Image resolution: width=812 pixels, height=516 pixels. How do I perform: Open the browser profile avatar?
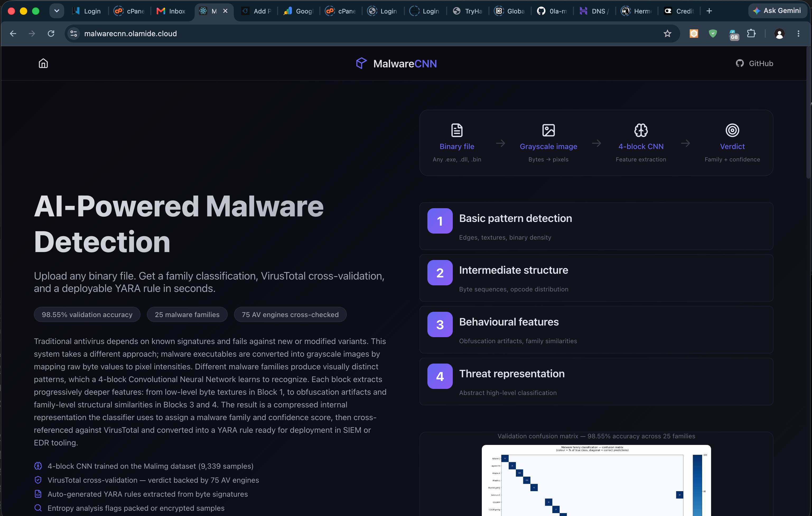[779, 33]
